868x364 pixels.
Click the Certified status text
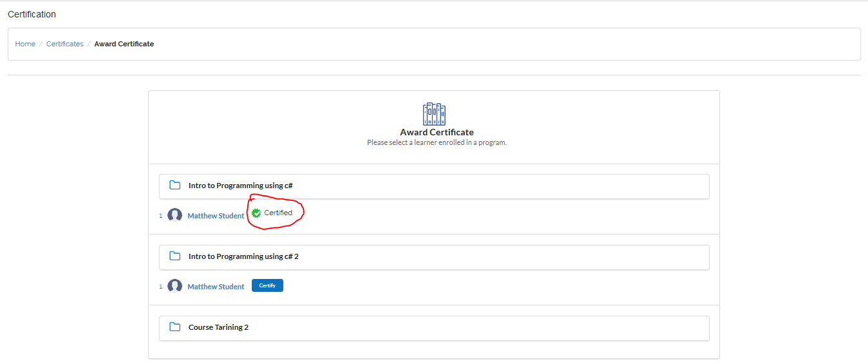pos(278,213)
